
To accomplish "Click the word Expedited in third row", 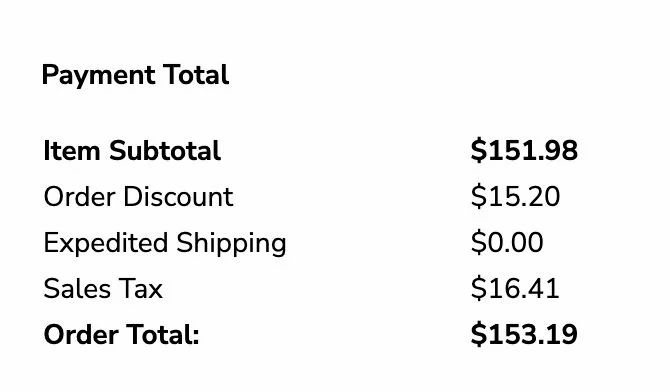I will tap(106, 244).
